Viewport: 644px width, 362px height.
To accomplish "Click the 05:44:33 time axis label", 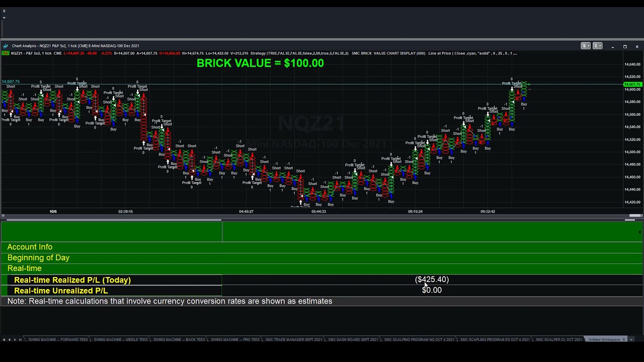I will [x=318, y=212].
